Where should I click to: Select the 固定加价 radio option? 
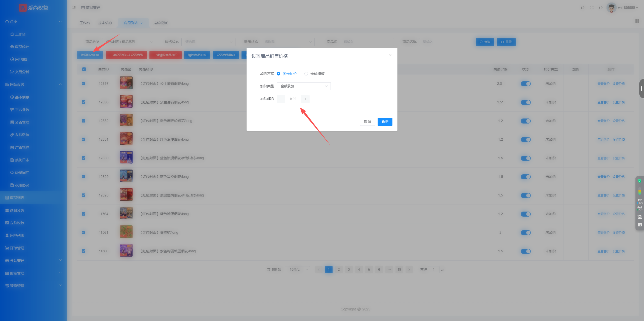(278, 74)
